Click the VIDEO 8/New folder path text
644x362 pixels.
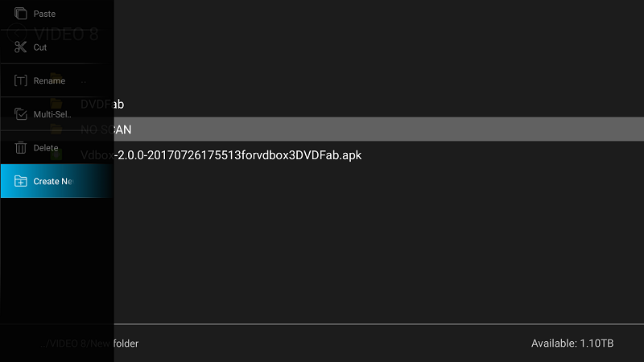[89, 343]
